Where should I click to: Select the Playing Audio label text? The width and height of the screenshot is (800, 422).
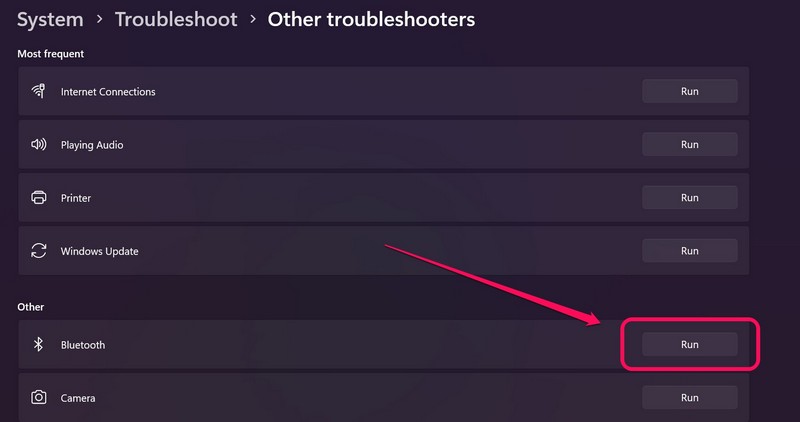92,145
